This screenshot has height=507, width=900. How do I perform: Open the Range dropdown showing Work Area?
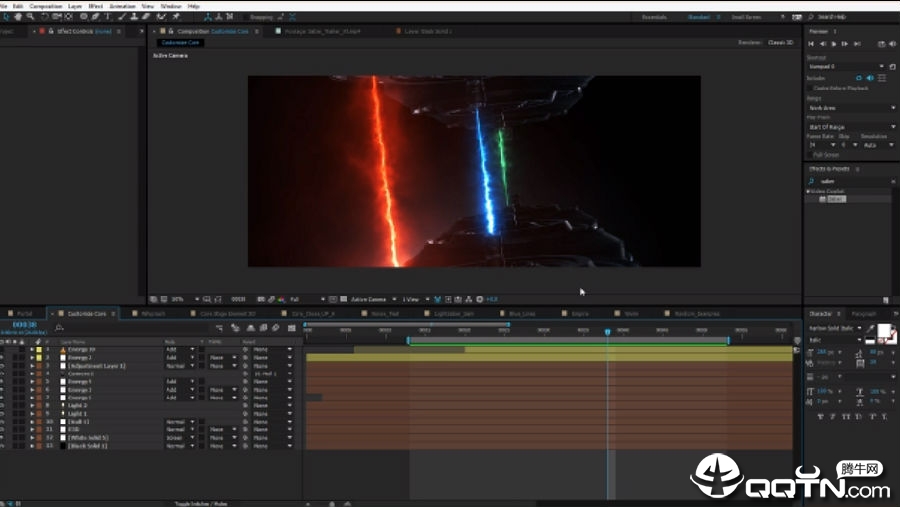[850, 108]
